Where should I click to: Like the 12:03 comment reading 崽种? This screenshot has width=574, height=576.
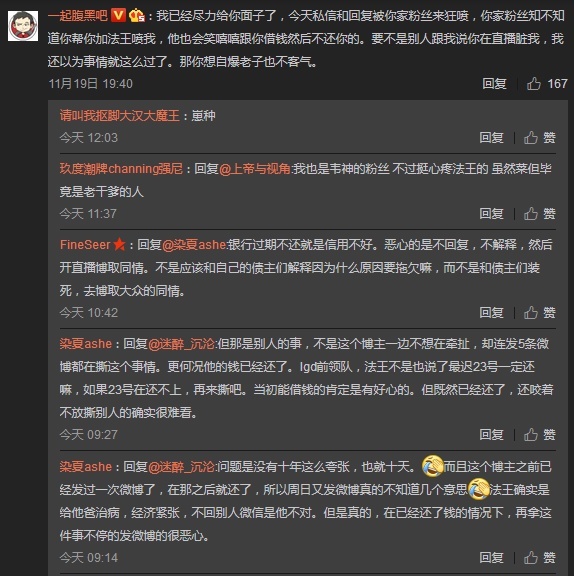coord(539,138)
